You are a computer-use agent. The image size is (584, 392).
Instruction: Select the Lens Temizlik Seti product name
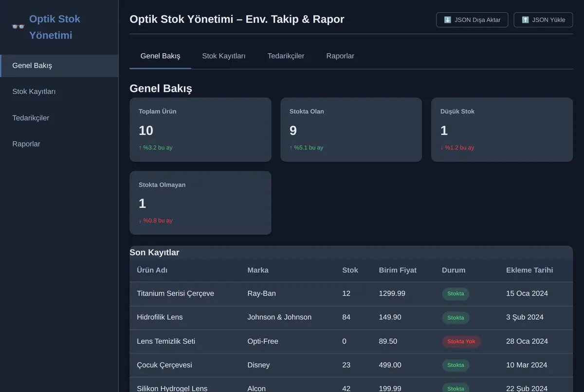(166, 341)
